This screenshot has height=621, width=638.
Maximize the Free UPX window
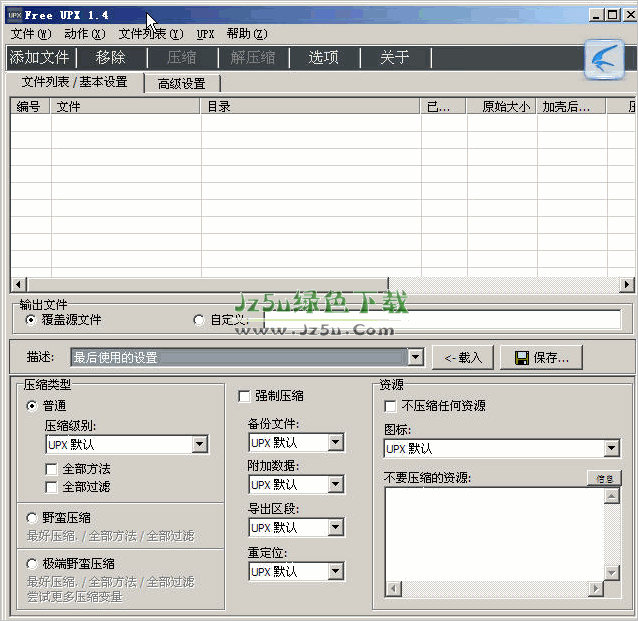click(x=612, y=15)
